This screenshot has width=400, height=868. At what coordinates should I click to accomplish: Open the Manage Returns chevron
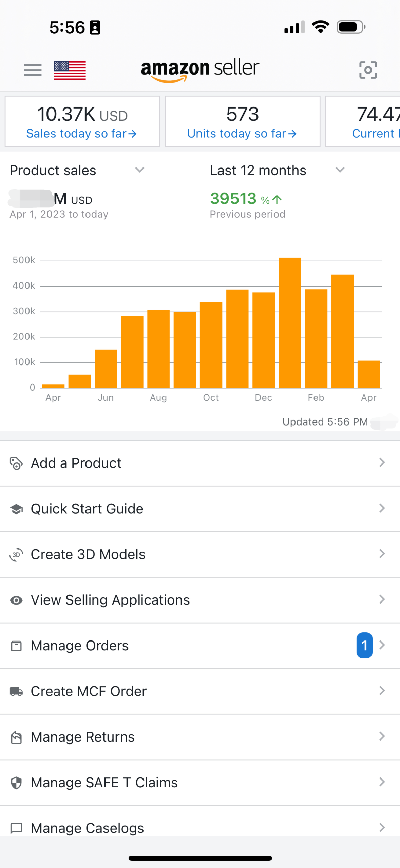click(382, 736)
